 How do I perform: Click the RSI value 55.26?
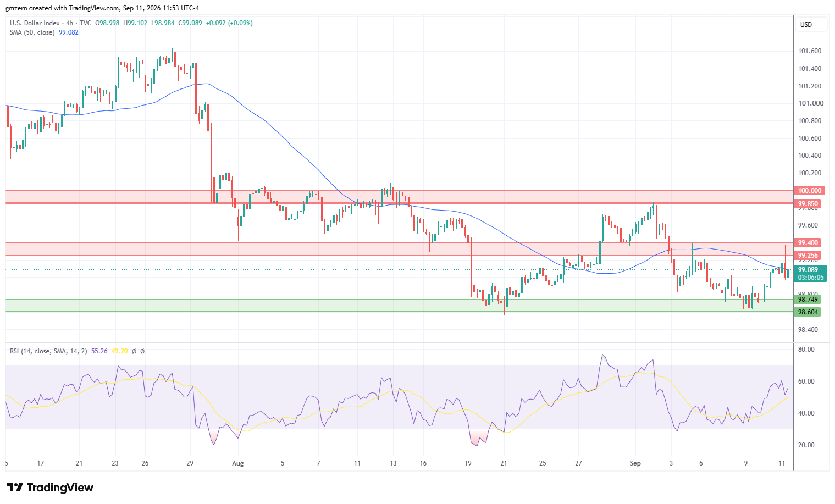99,351
